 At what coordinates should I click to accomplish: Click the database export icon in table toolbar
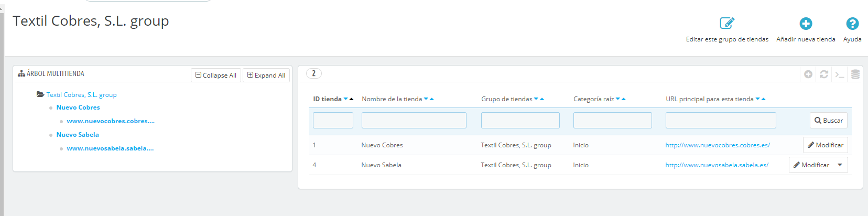click(x=855, y=74)
